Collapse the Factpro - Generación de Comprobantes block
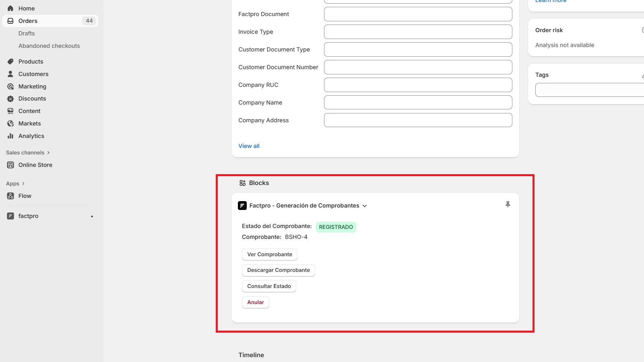Image resolution: width=644 pixels, height=362 pixels. (365, 206)
